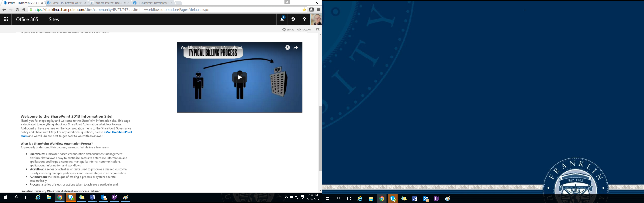Bookmark this page with the star icon

click(x=304, y=10)
